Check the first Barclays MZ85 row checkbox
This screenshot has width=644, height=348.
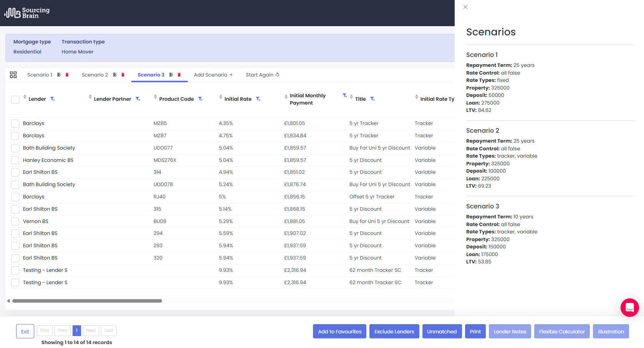tap(15, 123)
